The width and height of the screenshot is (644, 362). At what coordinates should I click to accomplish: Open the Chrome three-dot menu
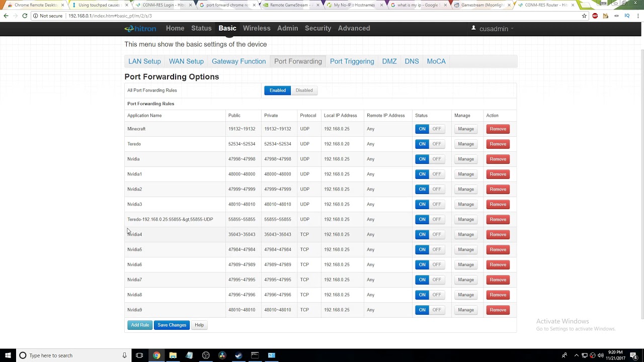point(638,16)
